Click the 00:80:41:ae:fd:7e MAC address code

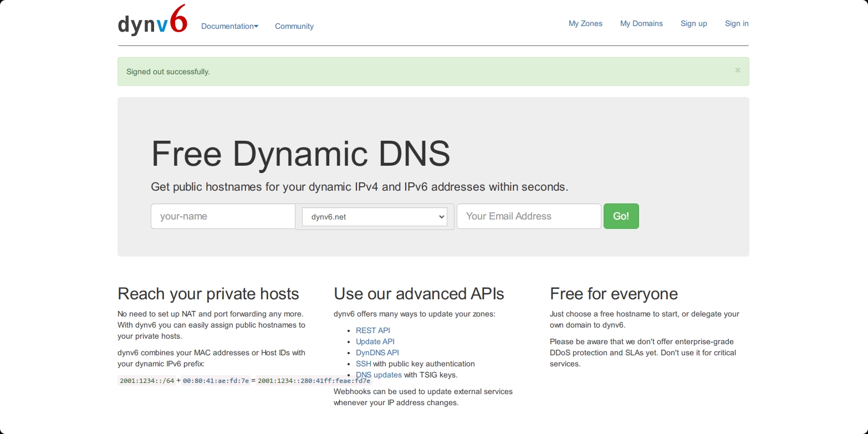coord(216,381)
